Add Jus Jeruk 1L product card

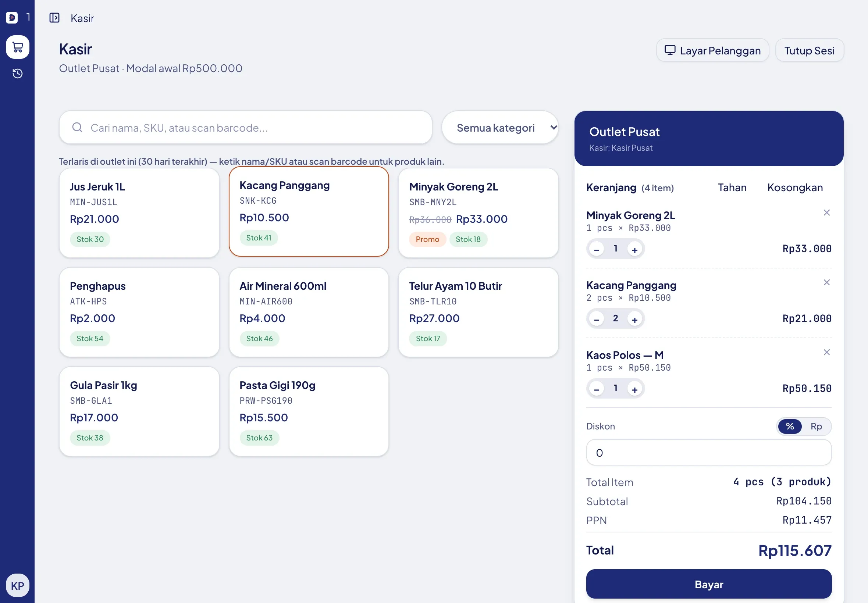139,213
